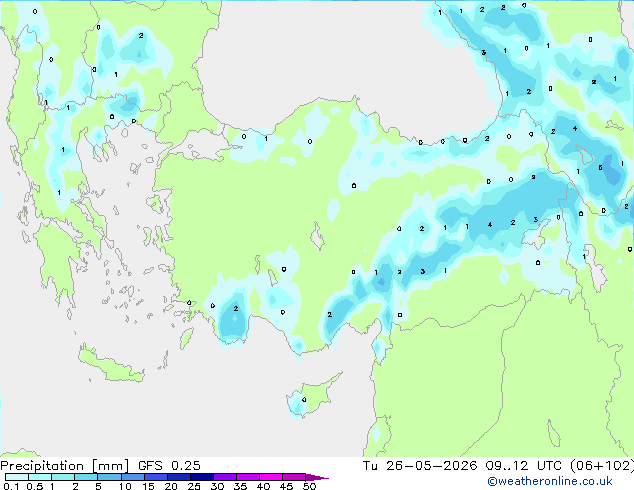Choose the 40 to 45 mm magenta swatch
This screenshot has width=634, height=490.
click(x=271, y=477)
